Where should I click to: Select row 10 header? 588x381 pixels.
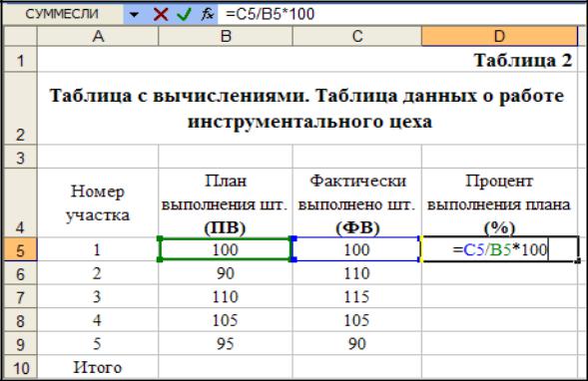pyautogui.click(x=20, y=367)
